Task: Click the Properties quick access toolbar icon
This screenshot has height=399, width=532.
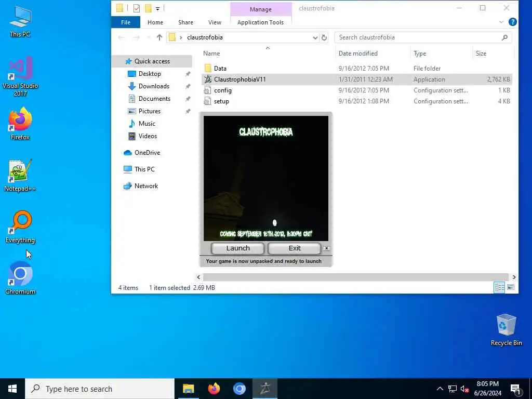Action: pos(137,8)
